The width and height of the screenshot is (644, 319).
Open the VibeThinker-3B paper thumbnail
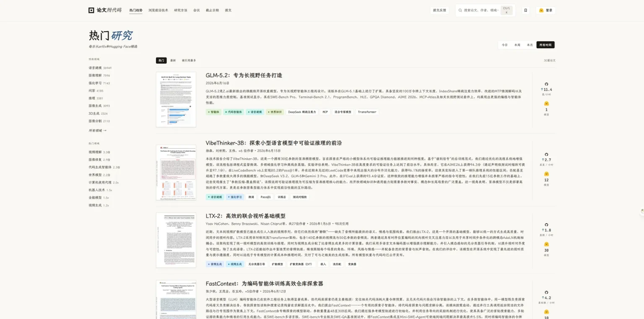(176, 173)
